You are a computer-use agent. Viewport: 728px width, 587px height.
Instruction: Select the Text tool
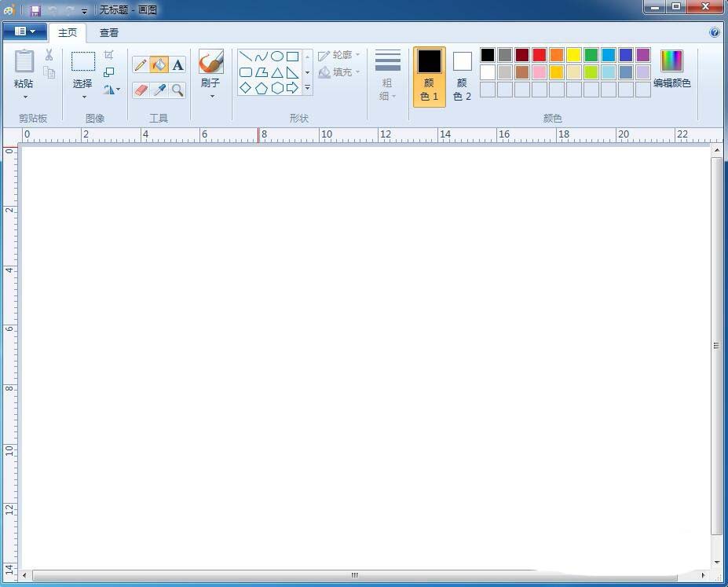click(177, 64)
